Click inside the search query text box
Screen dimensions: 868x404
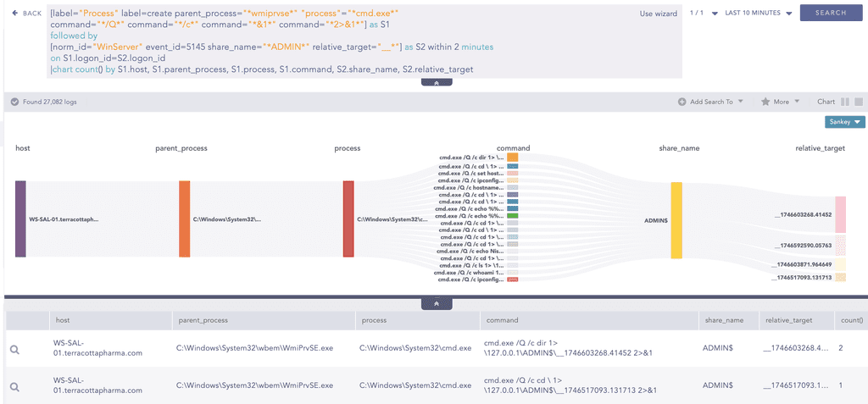(x=339, y=42)
